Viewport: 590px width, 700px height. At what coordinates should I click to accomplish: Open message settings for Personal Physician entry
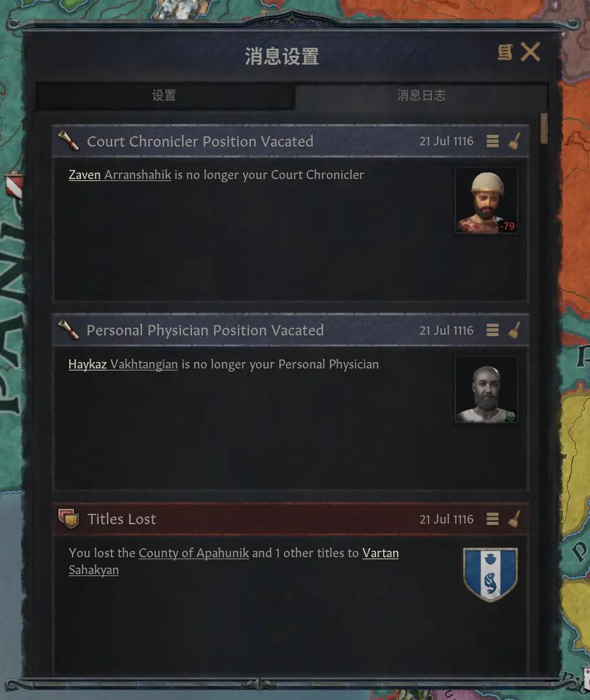pyautogui.click(x=492, y=330)
